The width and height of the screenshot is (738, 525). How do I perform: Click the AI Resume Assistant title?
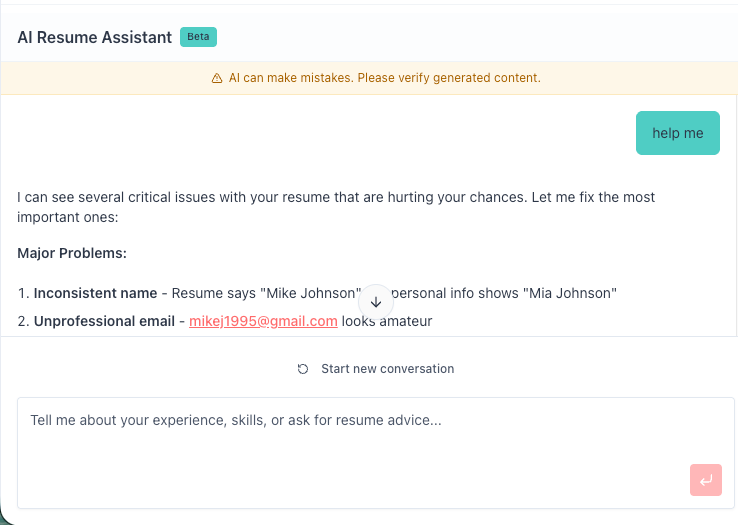tap(94, 37)
